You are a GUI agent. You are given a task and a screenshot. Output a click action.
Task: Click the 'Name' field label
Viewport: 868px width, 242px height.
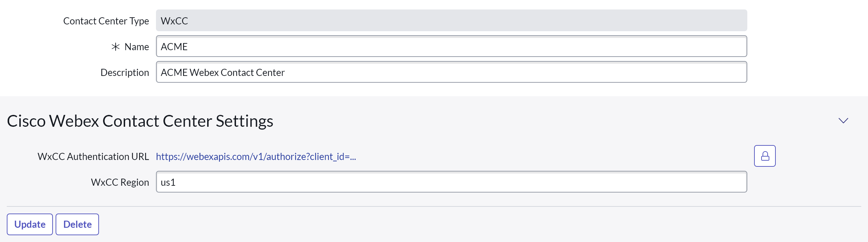pos(137,47)
